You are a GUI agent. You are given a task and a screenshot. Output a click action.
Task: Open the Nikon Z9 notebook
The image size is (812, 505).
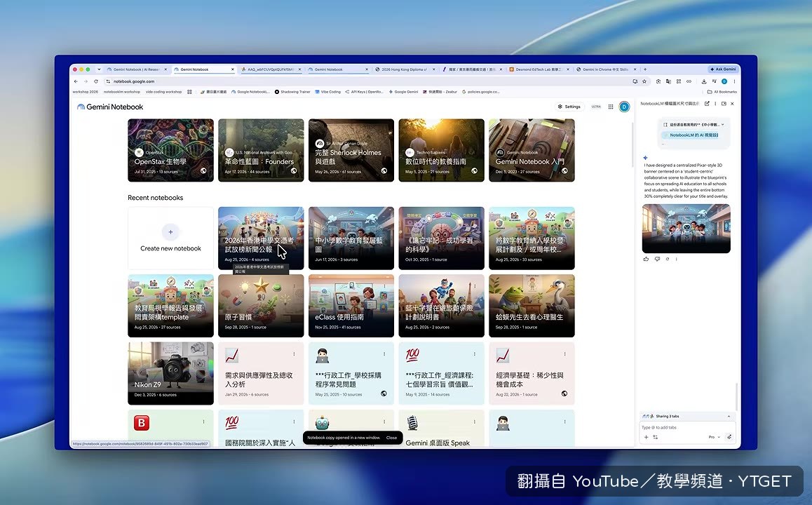point(171,373)
